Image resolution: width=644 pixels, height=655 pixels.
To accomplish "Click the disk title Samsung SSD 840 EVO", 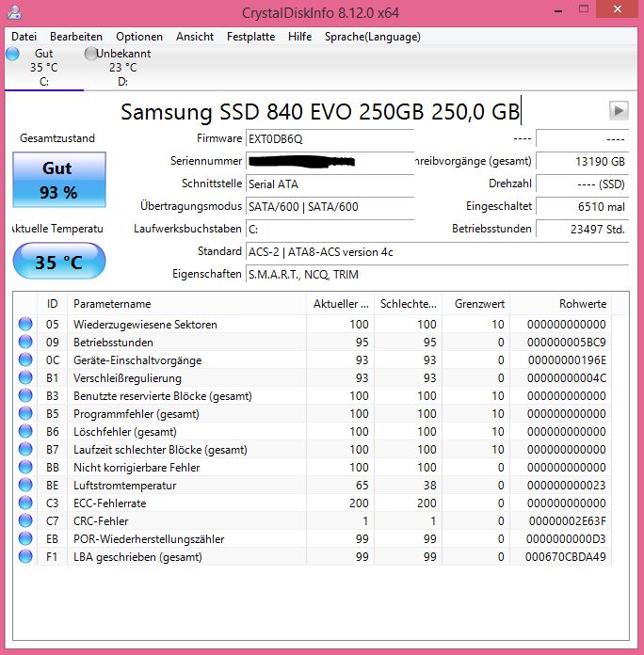I will coord(320,112).
